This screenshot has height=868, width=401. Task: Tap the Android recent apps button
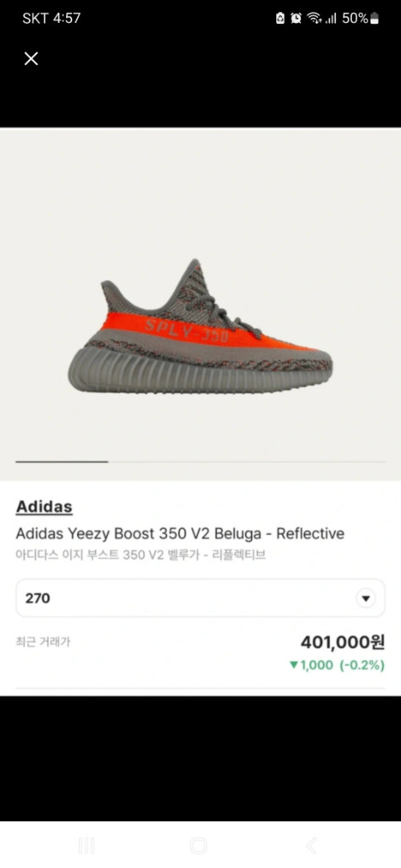(x=86, y=845)
